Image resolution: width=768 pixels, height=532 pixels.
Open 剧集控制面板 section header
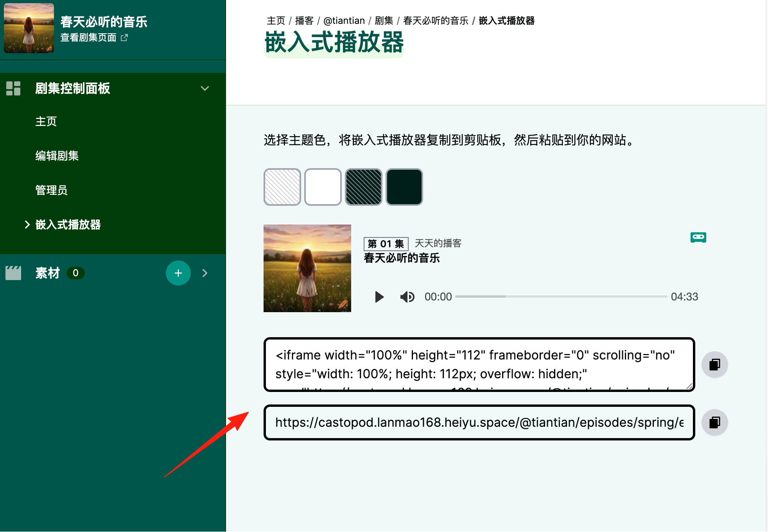coord(73,88)
